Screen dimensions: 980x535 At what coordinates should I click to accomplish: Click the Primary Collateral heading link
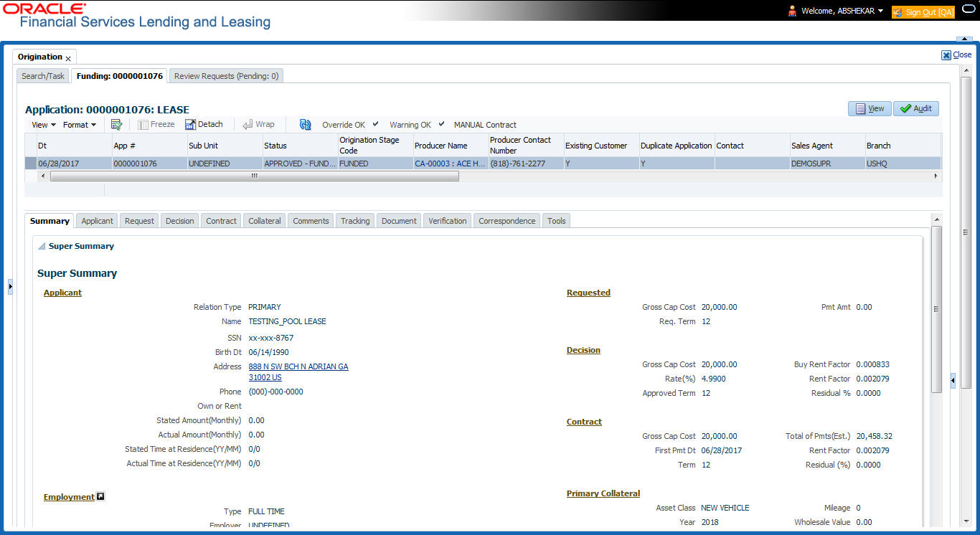point(603,493)
